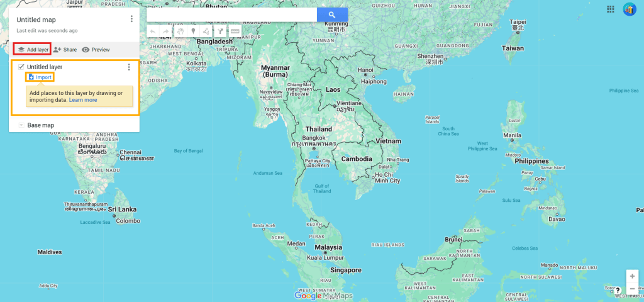The image size is (644, 302).
Task: Open the map Preview
Action: tap(96, 50)
